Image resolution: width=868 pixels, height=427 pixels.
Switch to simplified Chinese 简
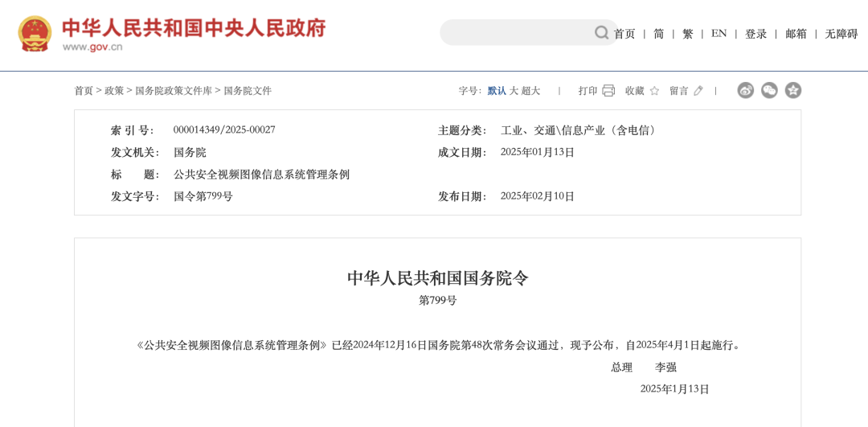tap(659, 34)
